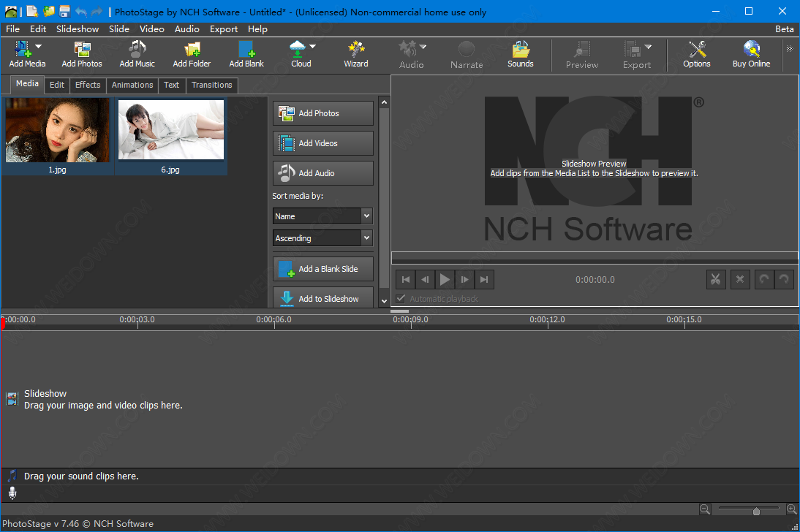
Task: Switch to the Transitions tab
Action: click(212, 85)
